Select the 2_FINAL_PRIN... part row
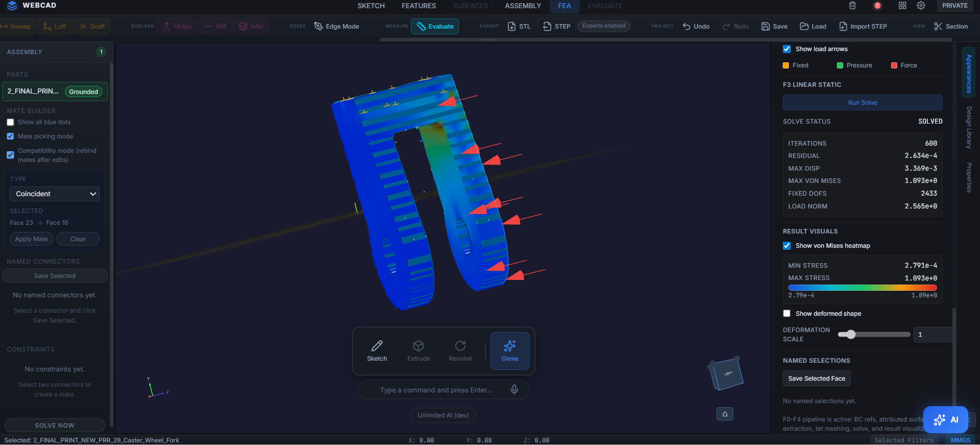Image resolution: width=980 pixels, height=445 pixels. click(55, 91)
